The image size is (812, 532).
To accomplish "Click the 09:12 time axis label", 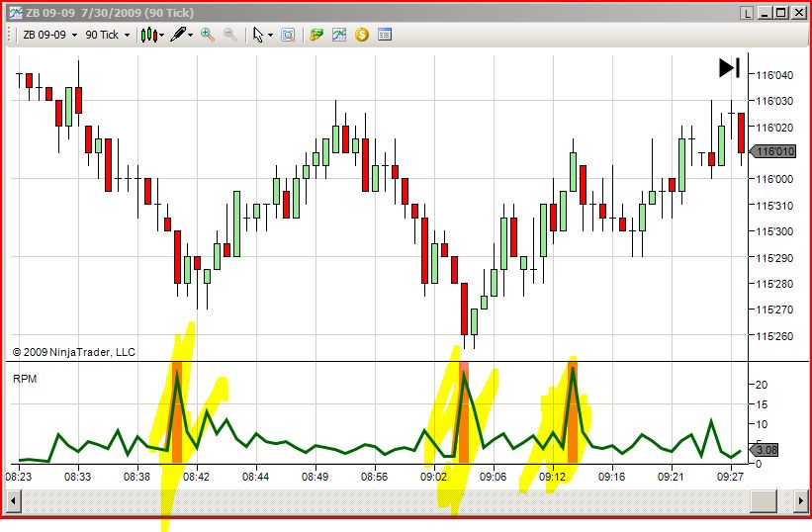I will coord(552,477).
